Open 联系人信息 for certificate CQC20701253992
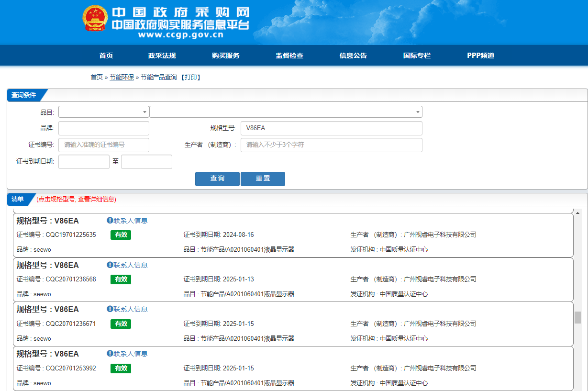 tap(131, 354)
